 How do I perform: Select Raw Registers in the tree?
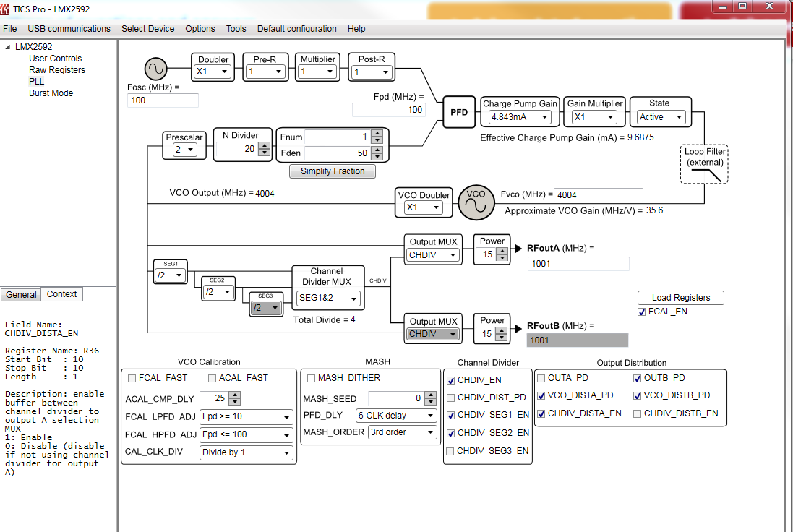click(56, 70)
